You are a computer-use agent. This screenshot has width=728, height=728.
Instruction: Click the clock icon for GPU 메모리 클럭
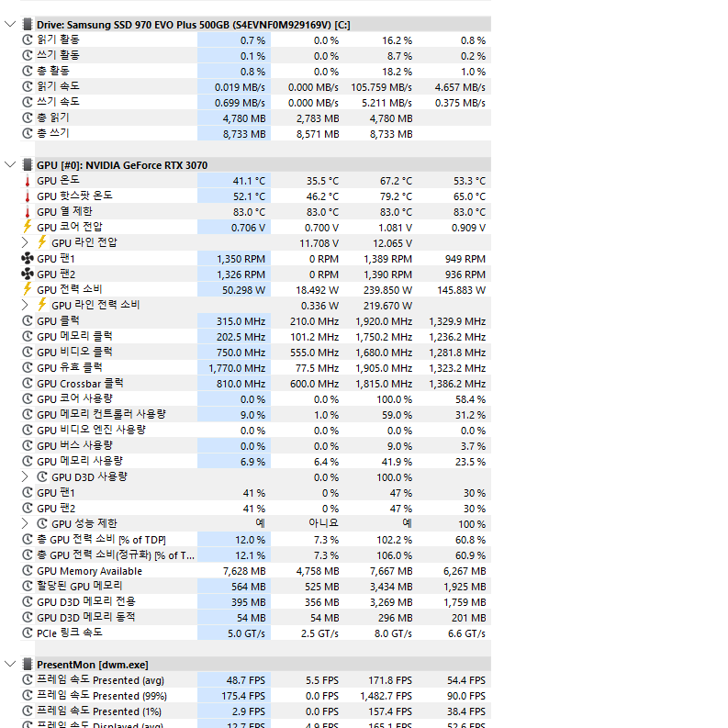tap(28, 336)
